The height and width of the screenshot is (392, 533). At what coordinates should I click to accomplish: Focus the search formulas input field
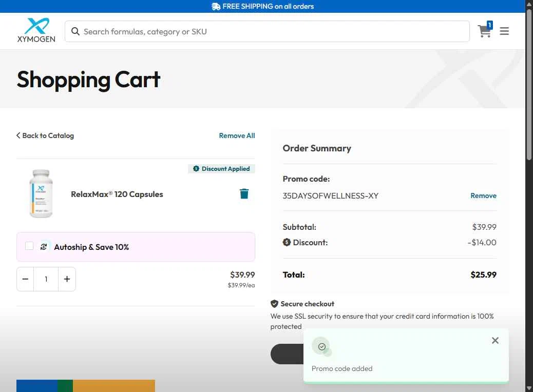[x=267, y=31]
